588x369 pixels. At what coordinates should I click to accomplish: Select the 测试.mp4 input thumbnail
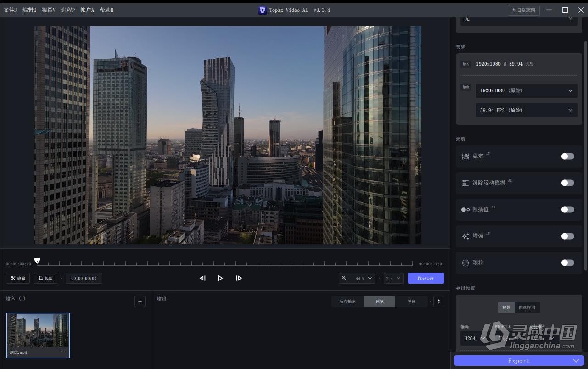(x=38, y=335)
